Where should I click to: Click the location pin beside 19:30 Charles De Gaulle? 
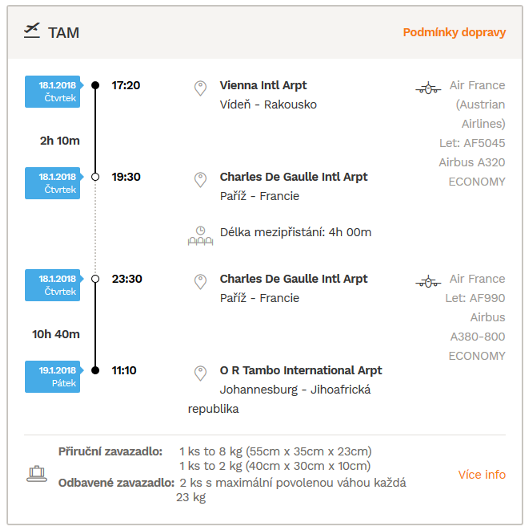tap(200, 180)
